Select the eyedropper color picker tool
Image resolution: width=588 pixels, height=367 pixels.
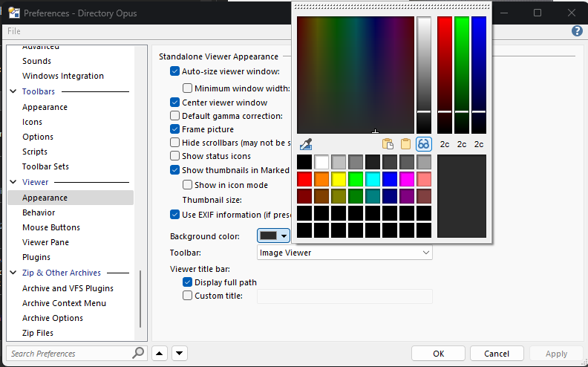click(x=305, y=144)
